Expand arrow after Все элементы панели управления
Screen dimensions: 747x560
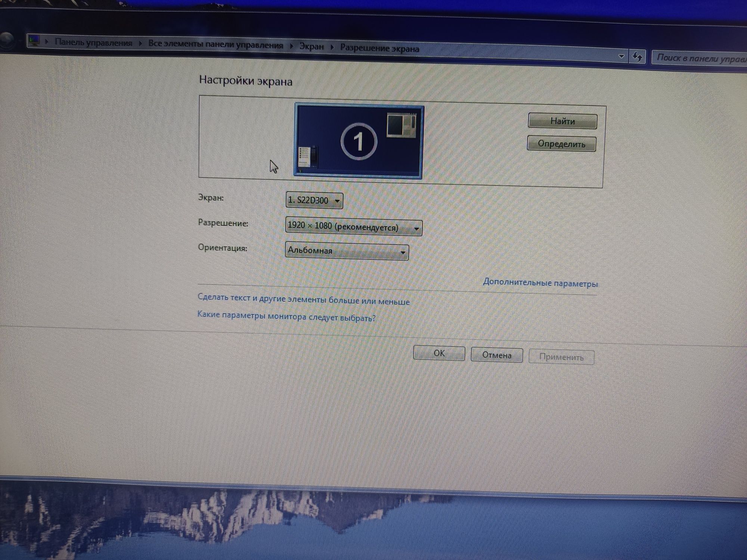pyautogui.click(x=292, y=46)
